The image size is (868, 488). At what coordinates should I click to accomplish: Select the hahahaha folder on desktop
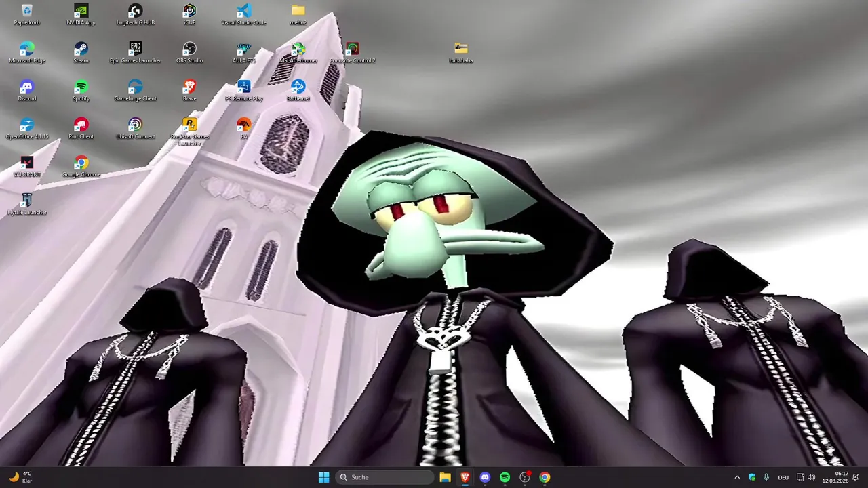[x=460, y=53]
